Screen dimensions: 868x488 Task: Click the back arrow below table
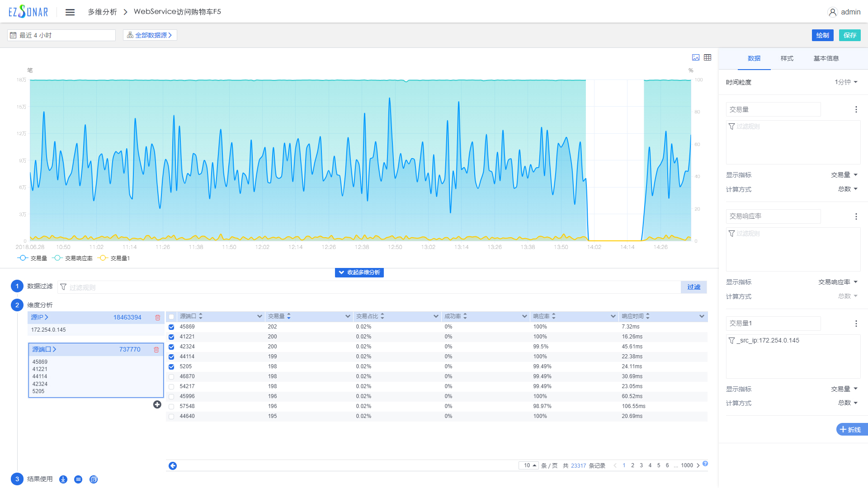[173, 466]
